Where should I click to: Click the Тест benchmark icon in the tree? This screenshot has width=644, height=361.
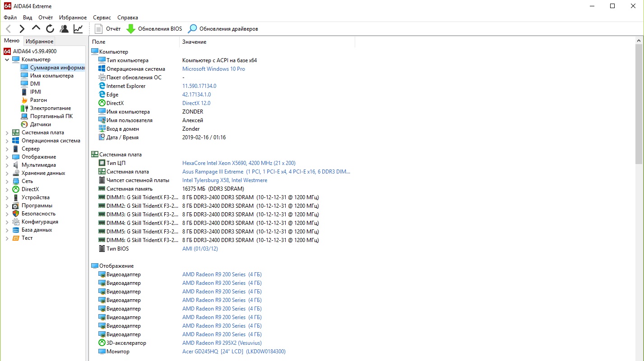coord(16,238)
